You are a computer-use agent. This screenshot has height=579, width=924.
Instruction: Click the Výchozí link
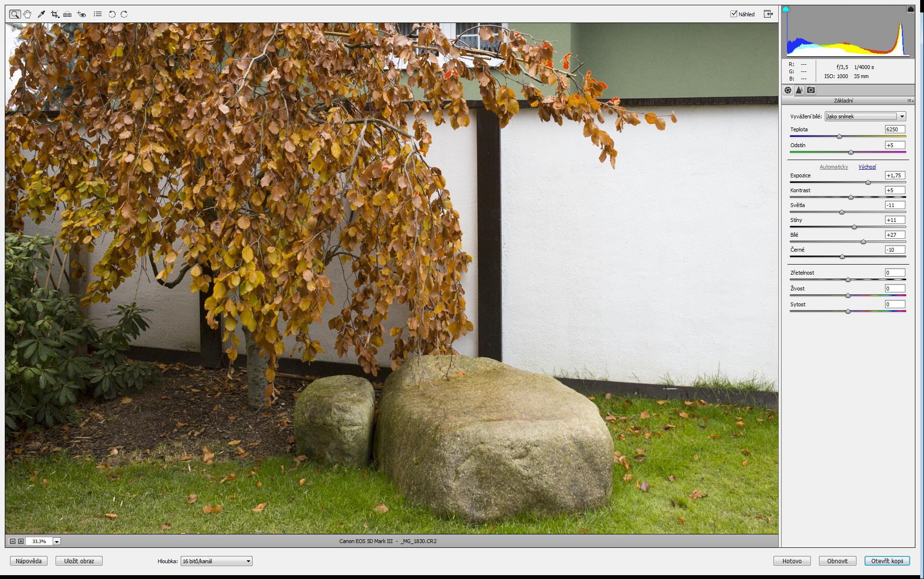coord(867,167)
